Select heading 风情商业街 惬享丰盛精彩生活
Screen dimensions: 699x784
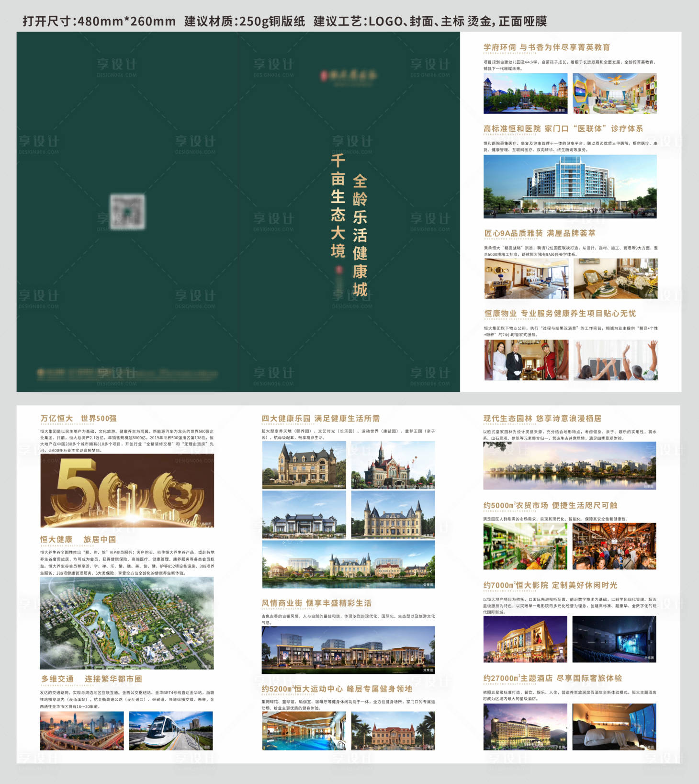point(316,603)
